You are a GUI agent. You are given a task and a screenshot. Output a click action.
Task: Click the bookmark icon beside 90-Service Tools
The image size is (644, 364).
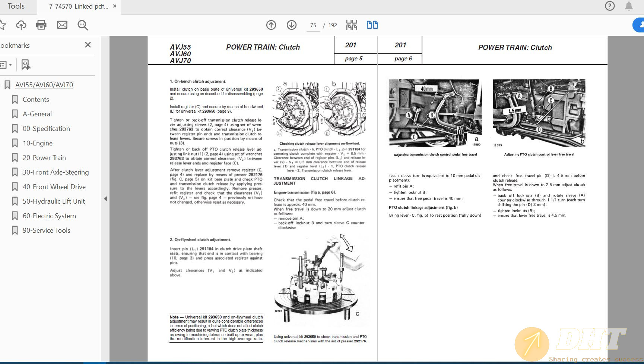[15, 230]
